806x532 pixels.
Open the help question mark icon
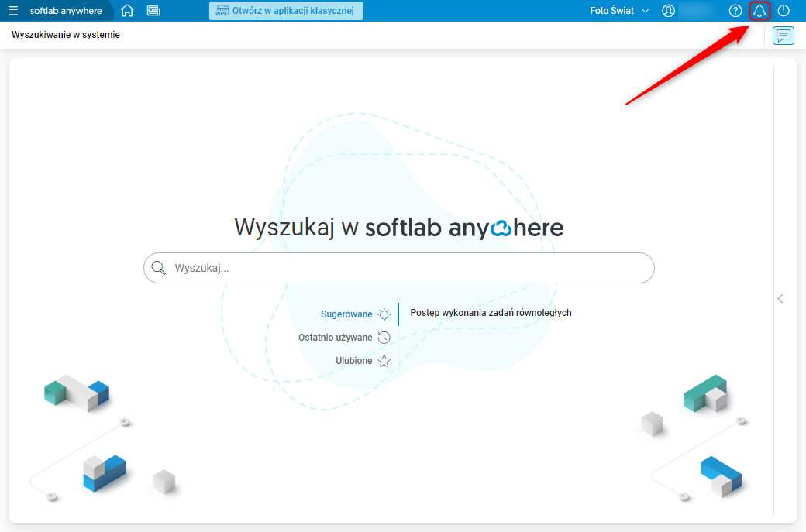[735, 11]
